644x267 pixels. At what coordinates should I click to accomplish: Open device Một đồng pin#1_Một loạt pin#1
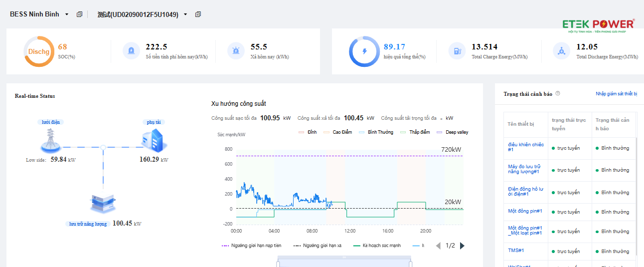525,231
